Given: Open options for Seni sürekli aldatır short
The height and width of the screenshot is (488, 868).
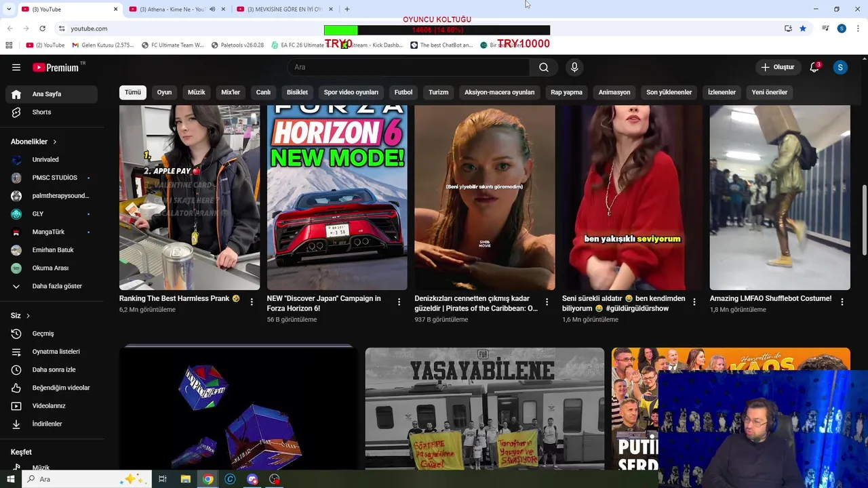Looking at the screenshot, I should (694, 302).
